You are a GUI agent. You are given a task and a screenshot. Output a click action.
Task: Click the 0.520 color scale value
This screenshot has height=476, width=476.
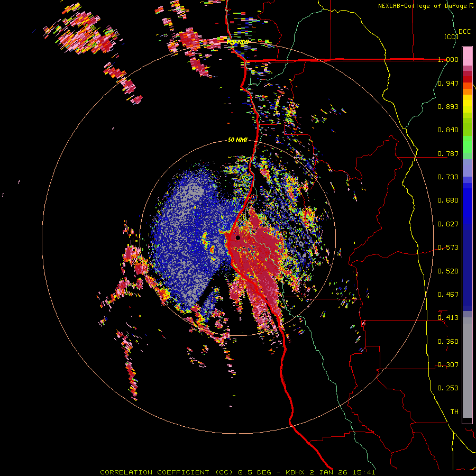(x=448, y=271)
